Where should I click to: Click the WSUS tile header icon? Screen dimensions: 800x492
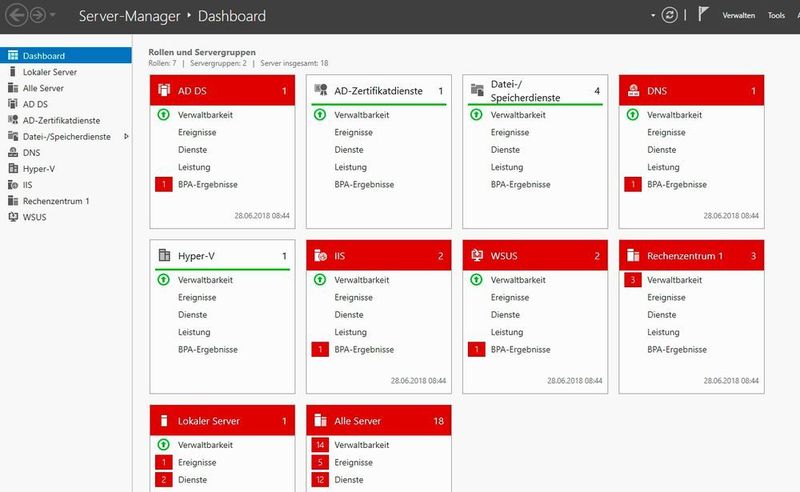[x=477, y=255]
